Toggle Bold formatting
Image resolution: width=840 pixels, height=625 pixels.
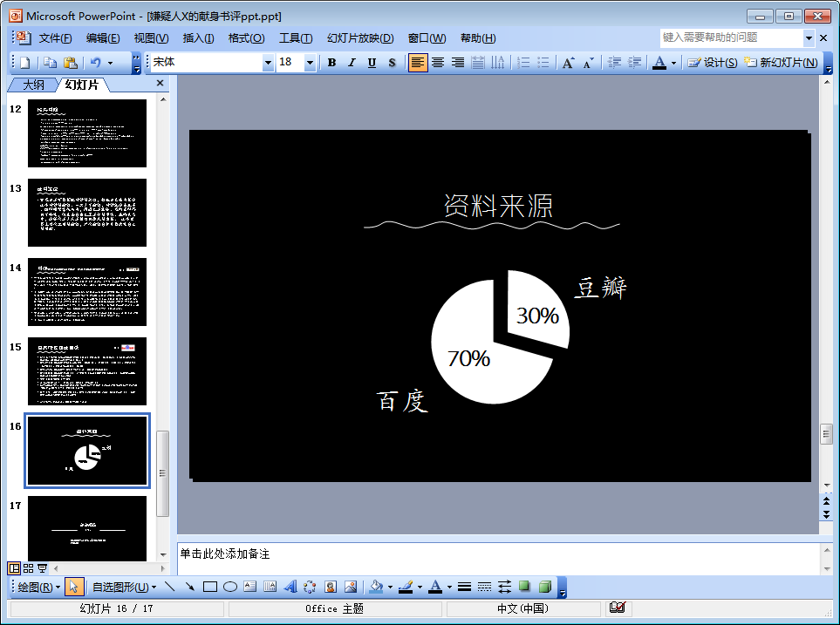(331, 63)
